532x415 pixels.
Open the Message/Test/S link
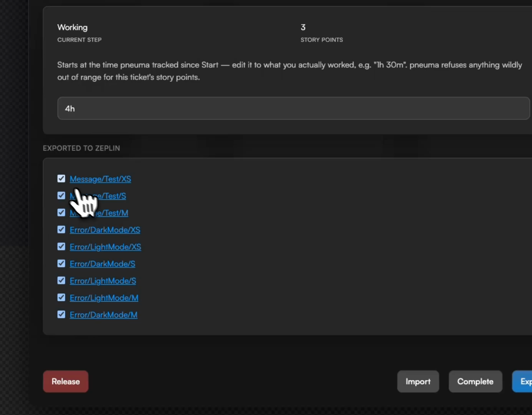point(98,196)
